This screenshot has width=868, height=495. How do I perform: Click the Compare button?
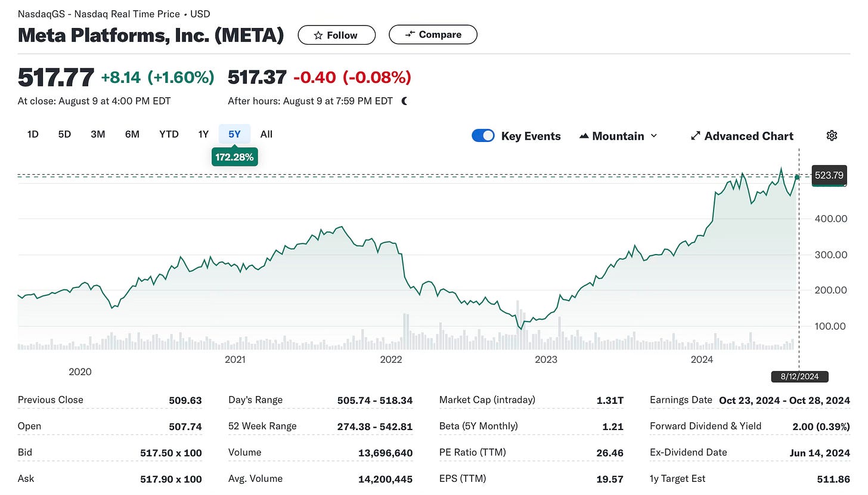pyautogui.click(x=433, y=35)
